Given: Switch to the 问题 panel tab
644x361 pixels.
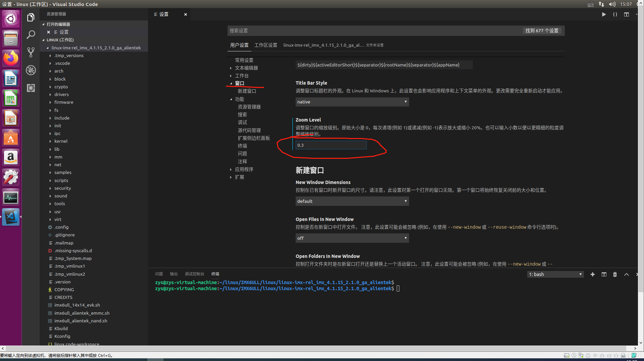Looking at the screenshot, I should coord(159,274).
